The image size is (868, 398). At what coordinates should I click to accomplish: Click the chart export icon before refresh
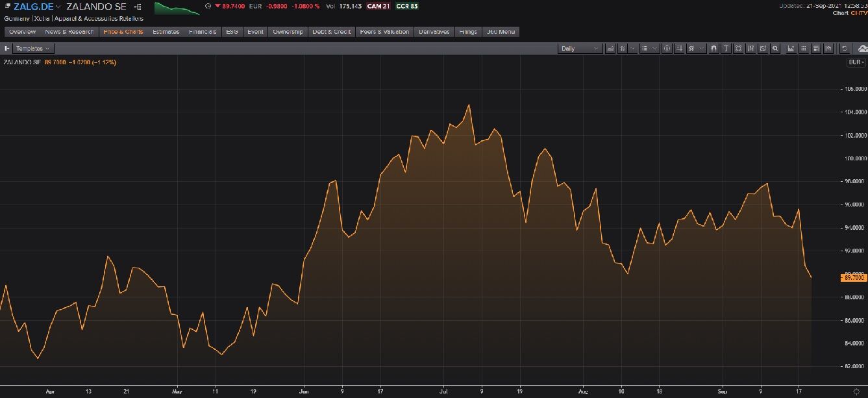pos(828,49)
